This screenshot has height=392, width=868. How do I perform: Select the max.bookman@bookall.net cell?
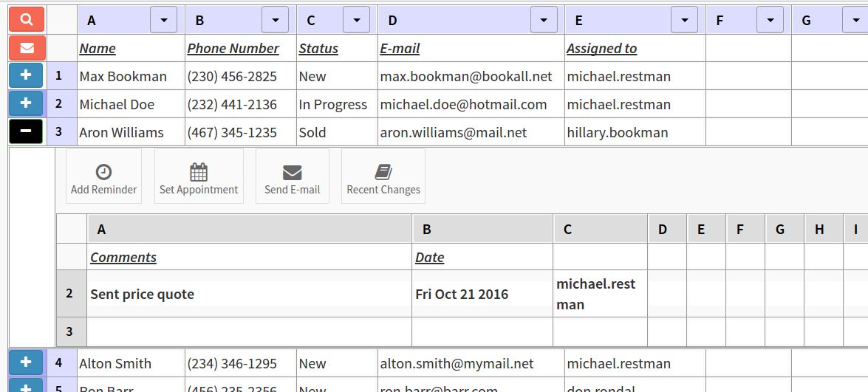click(x=466, y=76)
